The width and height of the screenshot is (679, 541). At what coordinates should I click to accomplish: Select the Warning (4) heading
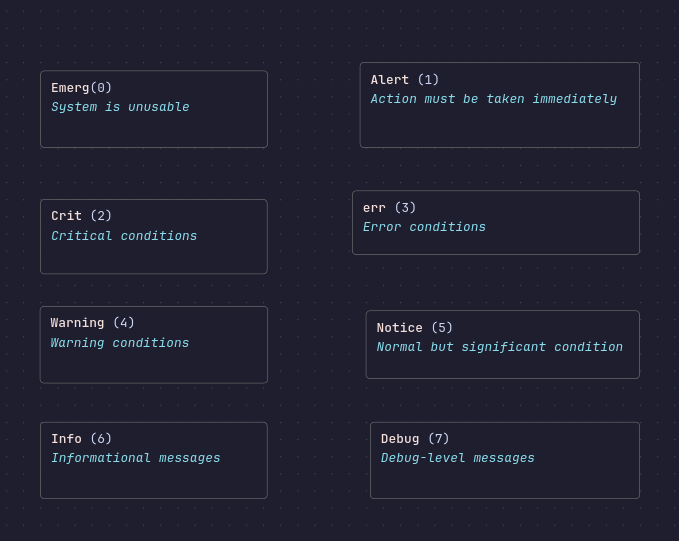pos(92,323)
